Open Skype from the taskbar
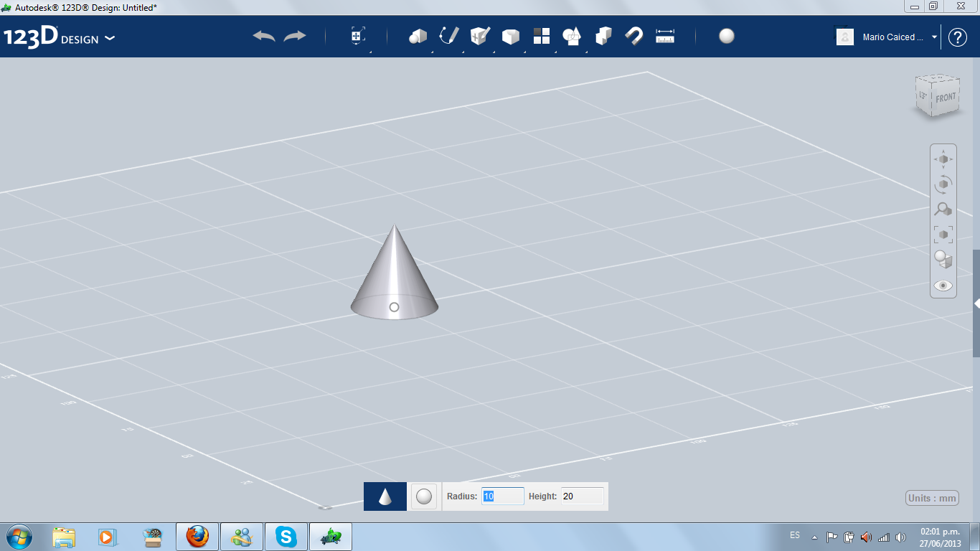 (x=286, y=537)
